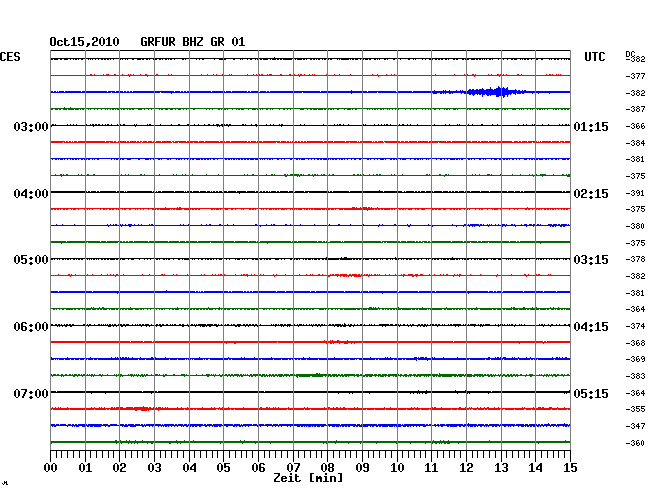Select the 06:00 local time label
The width and height of the screenshot is (650, 494).
[31, 327]
